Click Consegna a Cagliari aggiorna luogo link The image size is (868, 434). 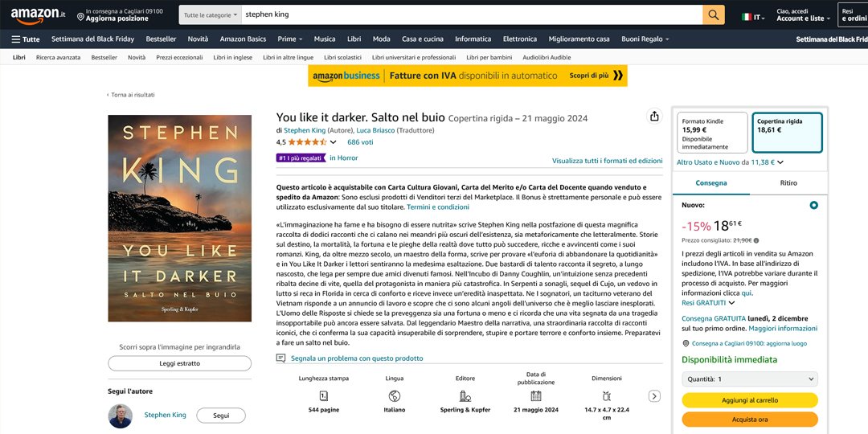click(749, 344)
